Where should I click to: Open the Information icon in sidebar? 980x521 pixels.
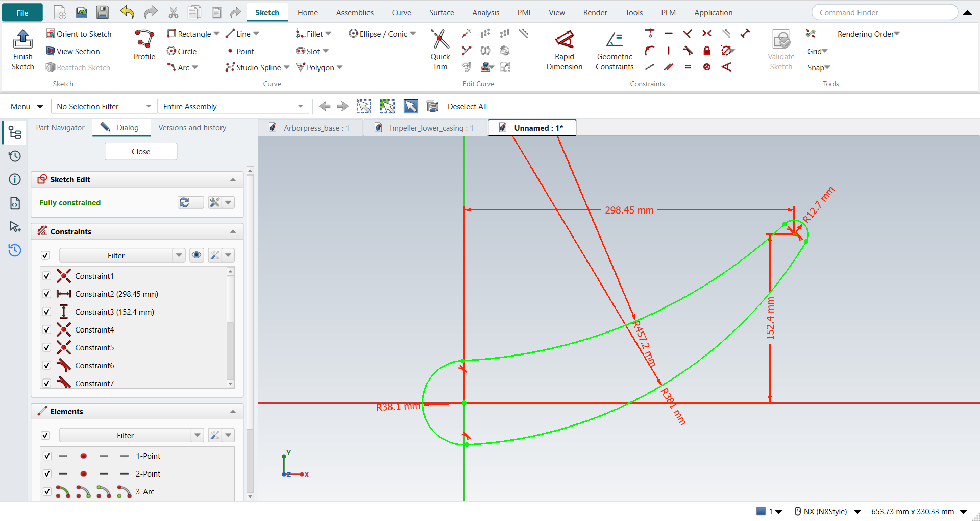tap(15, 179)
